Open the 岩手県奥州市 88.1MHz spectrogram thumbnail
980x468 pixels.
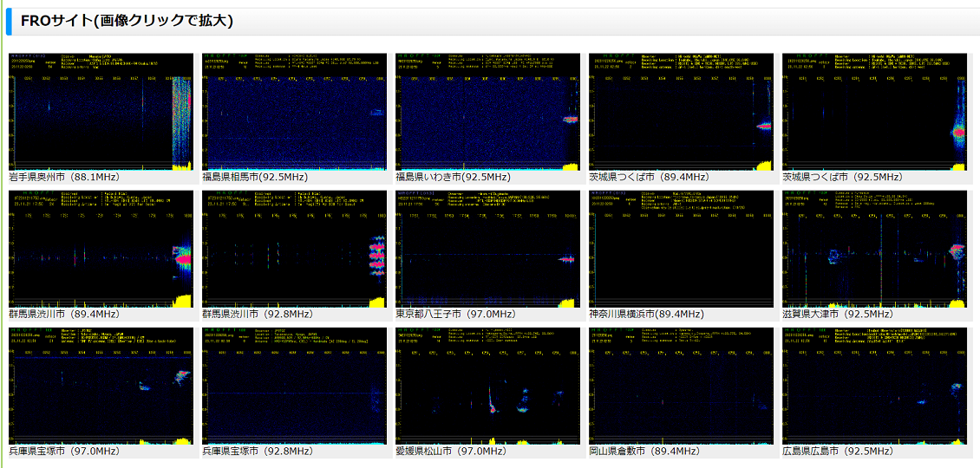pyautogui.click(x=101, y=112)
